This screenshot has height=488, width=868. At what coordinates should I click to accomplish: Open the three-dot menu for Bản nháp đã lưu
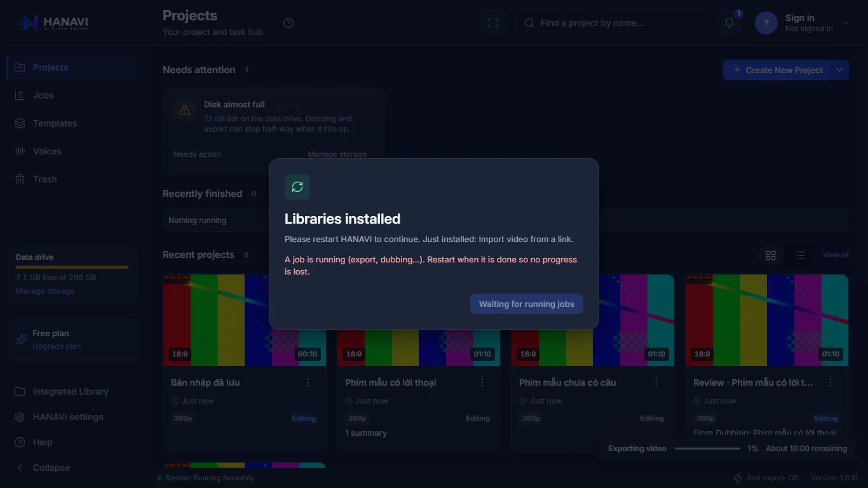tap(308, 383)
